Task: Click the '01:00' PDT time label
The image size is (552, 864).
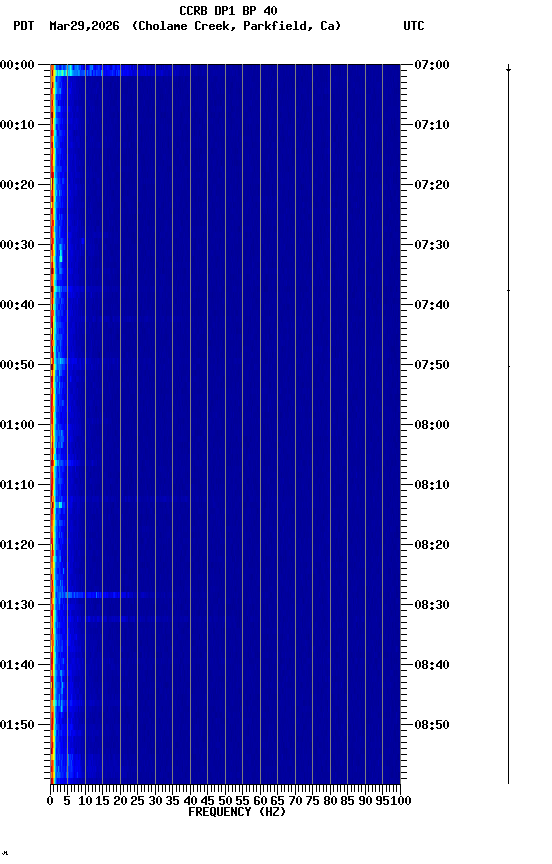Action: (17, 425)
